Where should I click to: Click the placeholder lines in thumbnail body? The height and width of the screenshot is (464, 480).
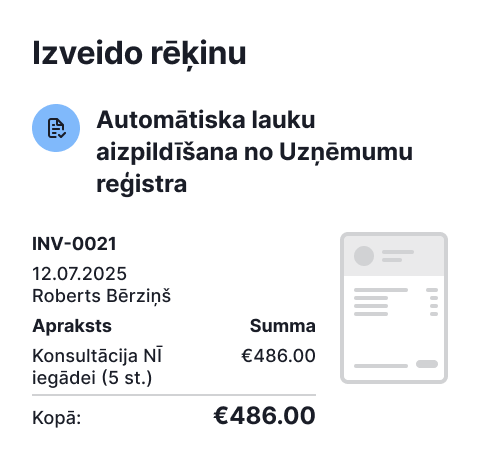point(381,302)
